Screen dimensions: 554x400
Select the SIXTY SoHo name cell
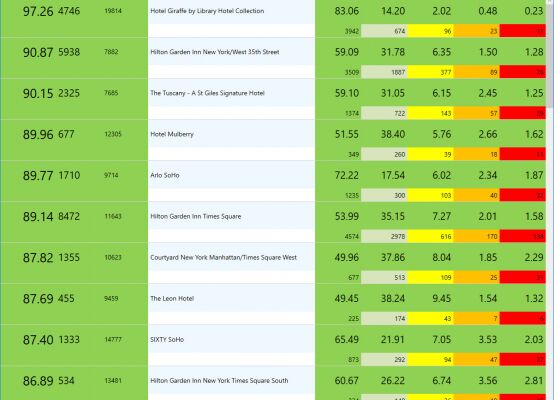point(231,340)
